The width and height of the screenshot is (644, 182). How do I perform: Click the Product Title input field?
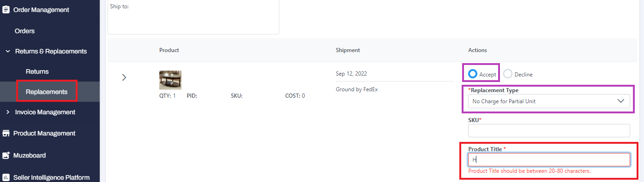tap(549, 160)
